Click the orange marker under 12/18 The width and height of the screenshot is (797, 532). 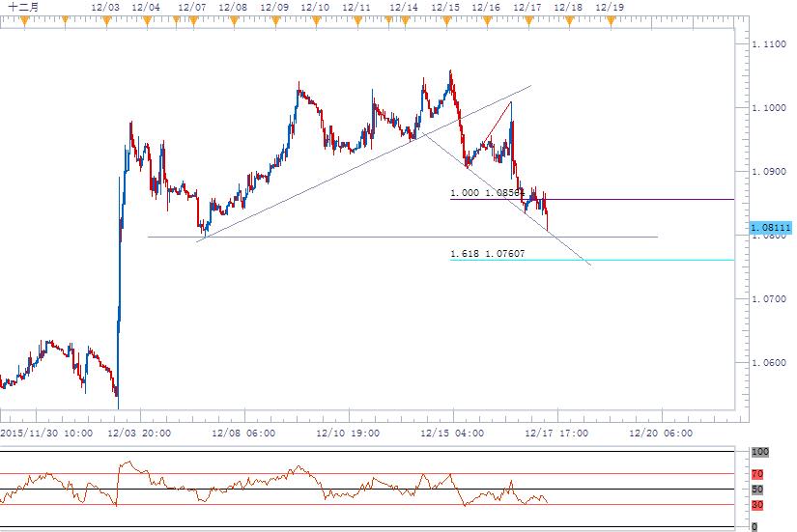pos(569,21)
